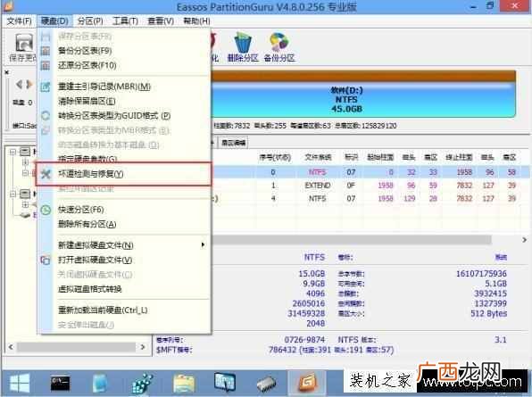
Task: Open the Windows Start button
Action: tap(20, 384)
